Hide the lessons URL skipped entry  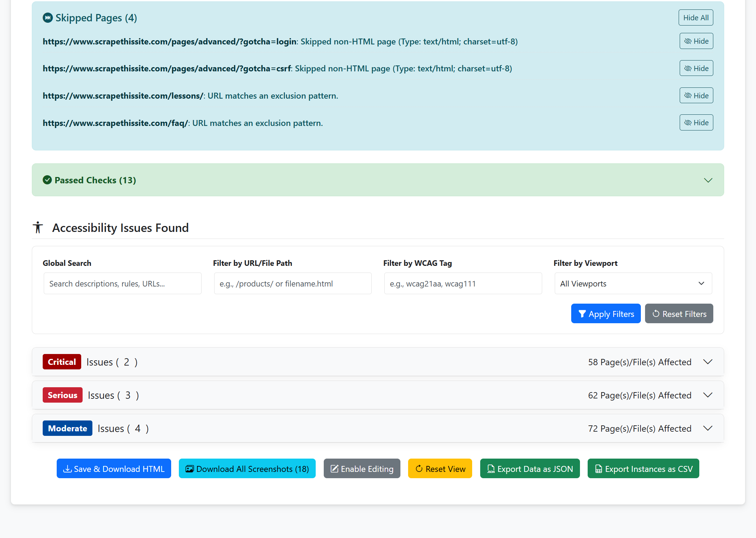[696, 95]
